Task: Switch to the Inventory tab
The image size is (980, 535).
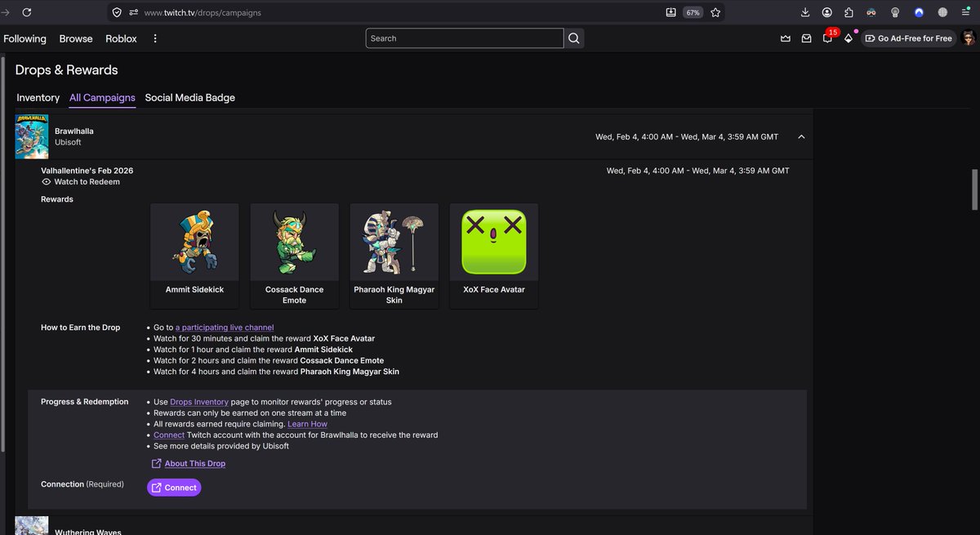Action: (38, 97)
